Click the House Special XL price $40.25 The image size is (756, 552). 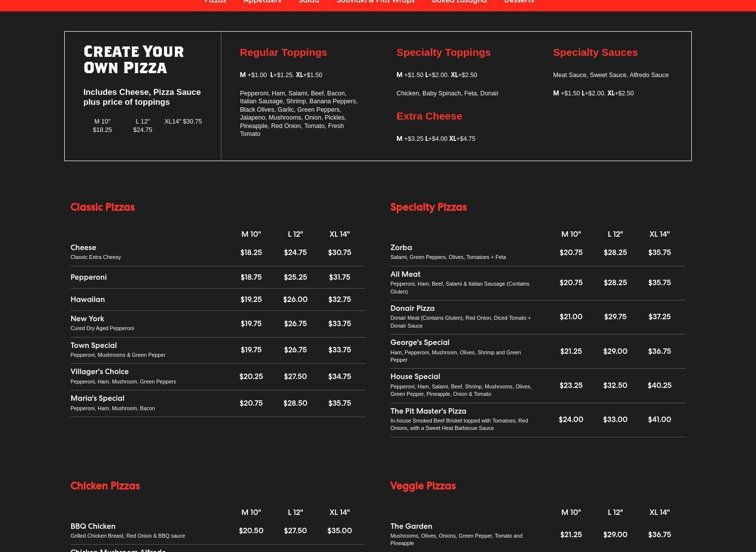(x=659, y=385)
